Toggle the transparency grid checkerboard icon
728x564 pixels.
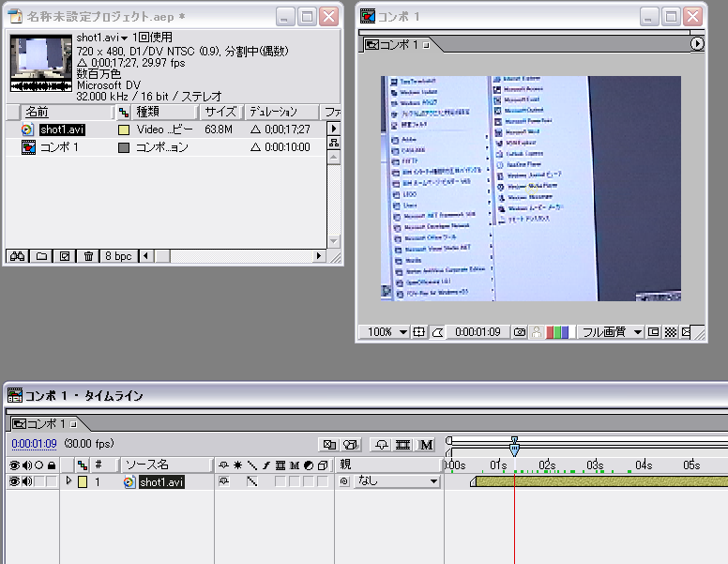(671, 331)
